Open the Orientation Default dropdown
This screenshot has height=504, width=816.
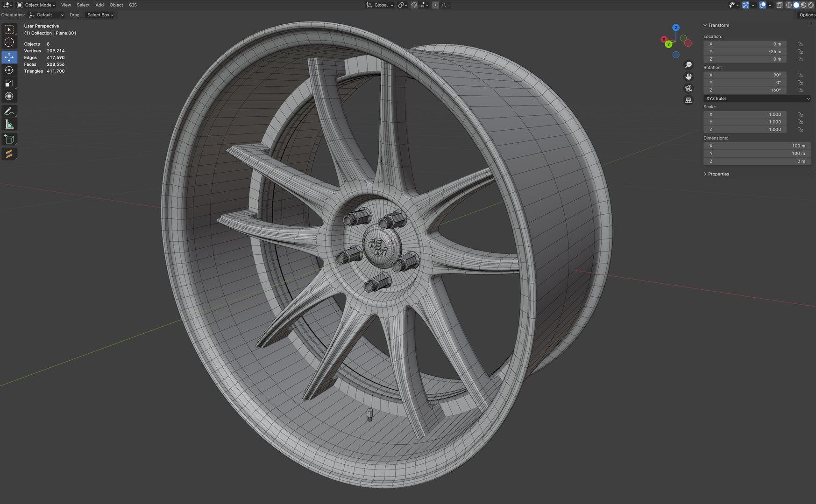click(x=46, y=15)
